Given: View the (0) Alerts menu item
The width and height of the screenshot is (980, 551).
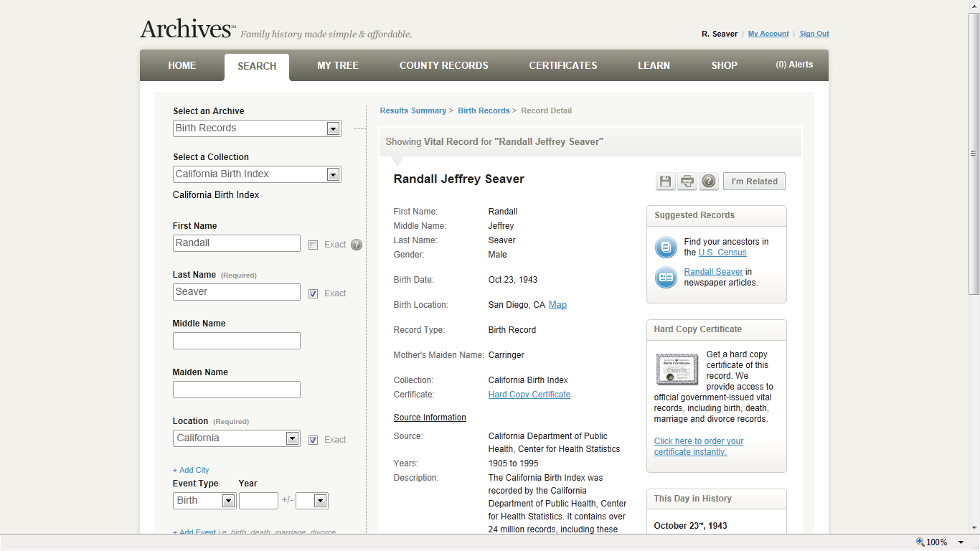Looking at the screenshot, I should click(x=794, y=65).
